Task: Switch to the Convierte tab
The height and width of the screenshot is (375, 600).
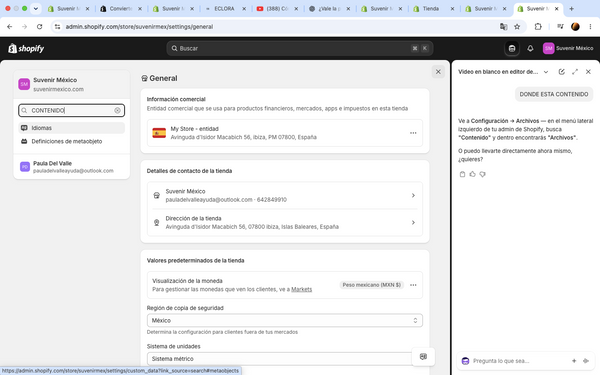Action: pos(121,8)
